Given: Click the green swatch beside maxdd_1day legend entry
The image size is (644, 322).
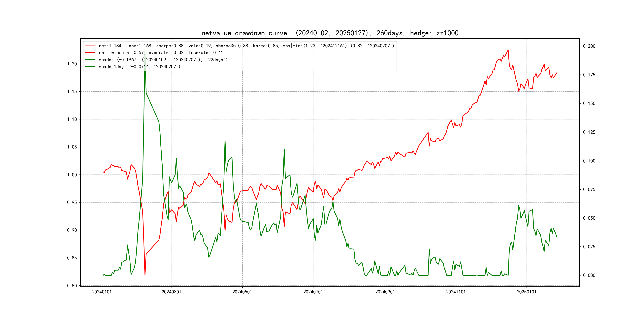Looking at the screenshot, I should point(90,67).
